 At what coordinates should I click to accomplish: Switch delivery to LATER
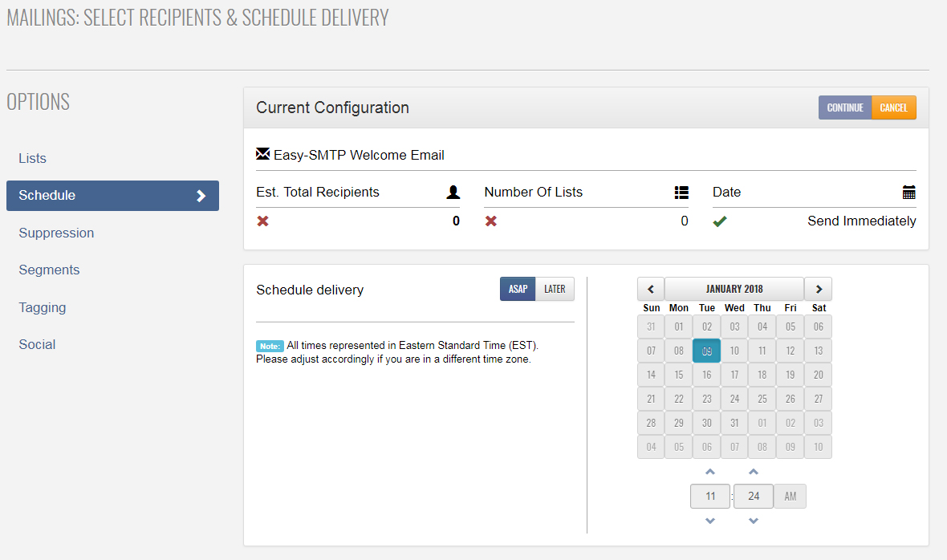coord(555,289)
